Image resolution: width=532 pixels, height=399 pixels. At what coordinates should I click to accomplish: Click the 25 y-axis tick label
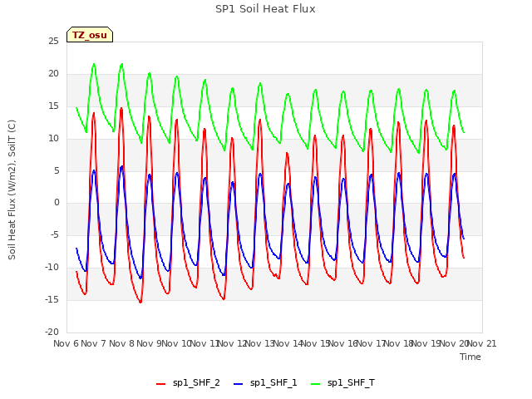pyautogui.click(x=53, y=42)
